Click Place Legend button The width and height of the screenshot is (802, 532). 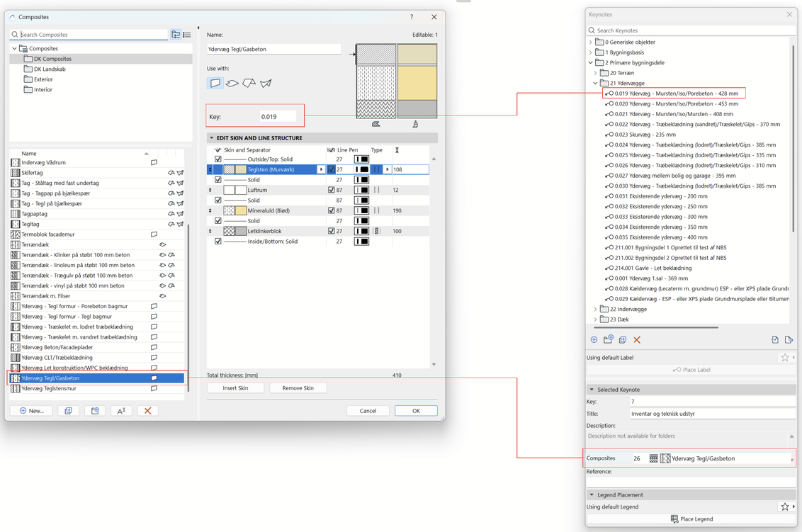click(691, 519)
